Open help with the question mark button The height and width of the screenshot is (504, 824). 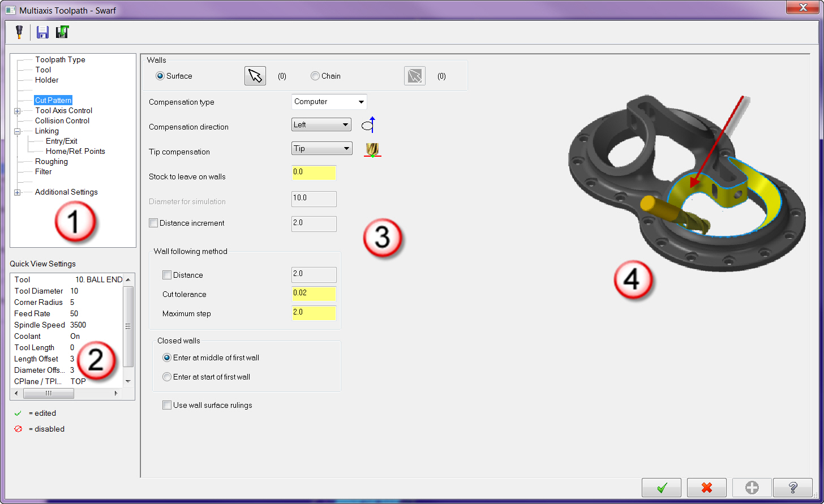792,488
